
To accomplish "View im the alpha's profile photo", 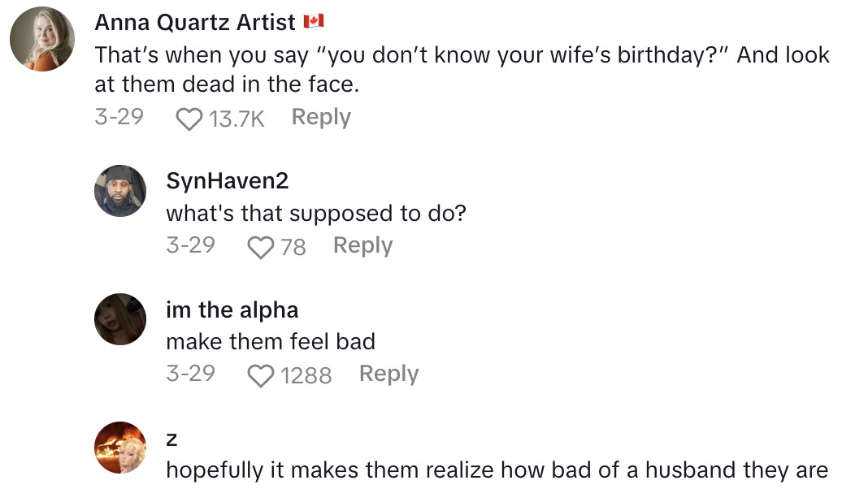I will (x=120, y=319).
